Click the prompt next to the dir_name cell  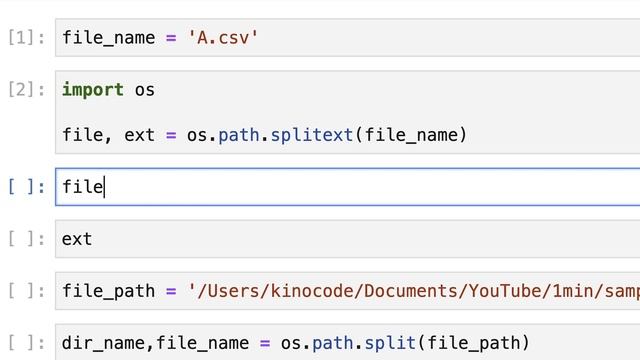tap(27, 342)
